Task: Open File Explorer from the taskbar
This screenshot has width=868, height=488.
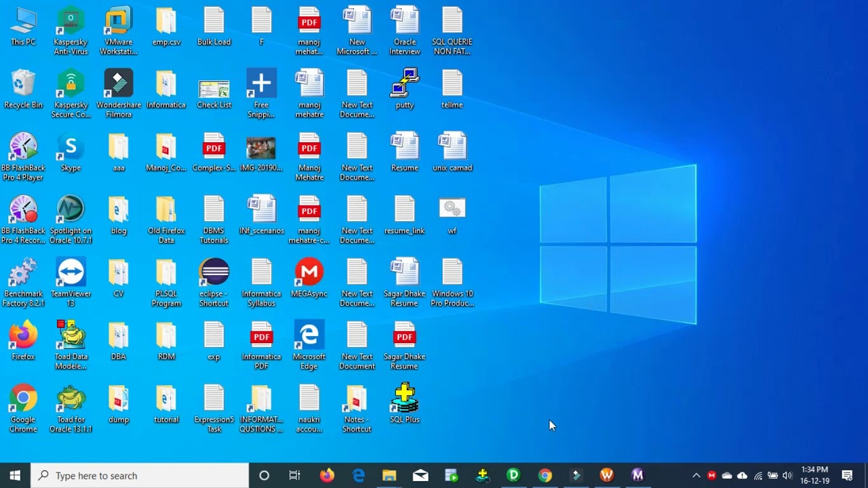Action: (389, 475)
